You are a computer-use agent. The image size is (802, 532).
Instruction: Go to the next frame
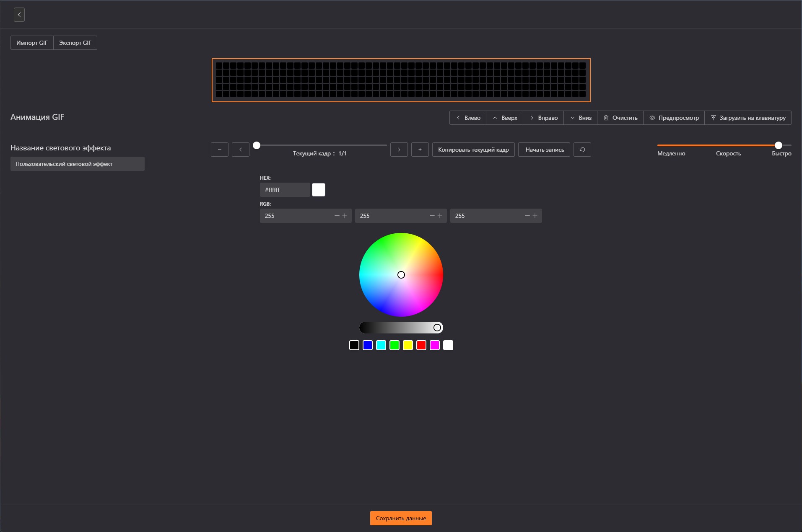click(x=399, y=150)
